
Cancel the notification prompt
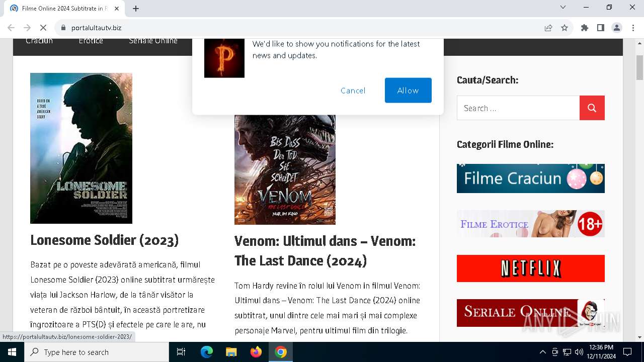pyautogui.click(x=353, y=90)
